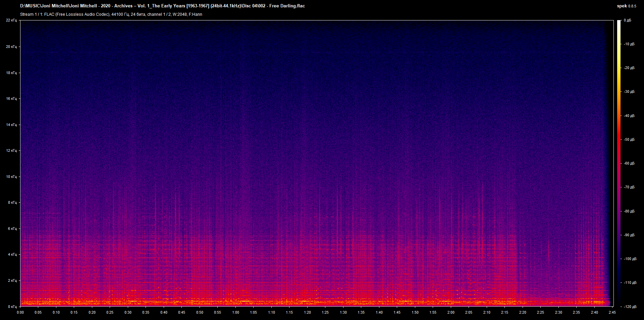This screenshot has width=644, height=320.
Task: Click the 1:30 time axis label
Action: pyautogui.click(x=343, y=312)
